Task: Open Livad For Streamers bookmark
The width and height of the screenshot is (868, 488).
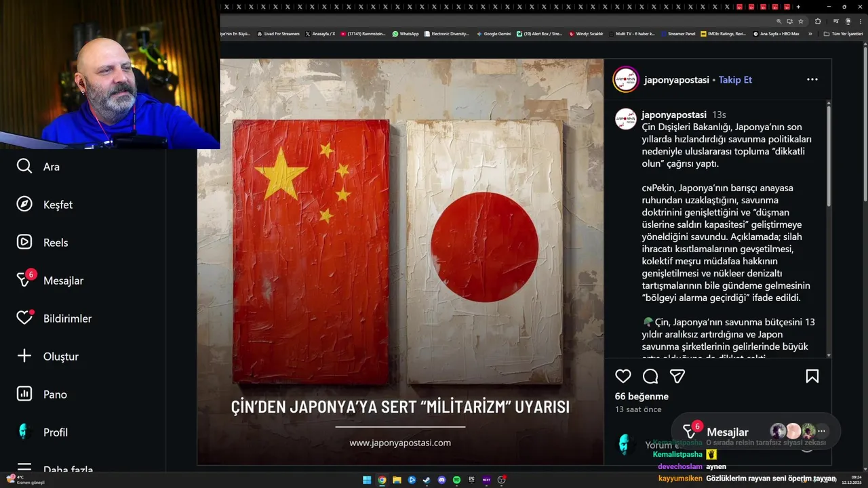Action: pos(278,33)
